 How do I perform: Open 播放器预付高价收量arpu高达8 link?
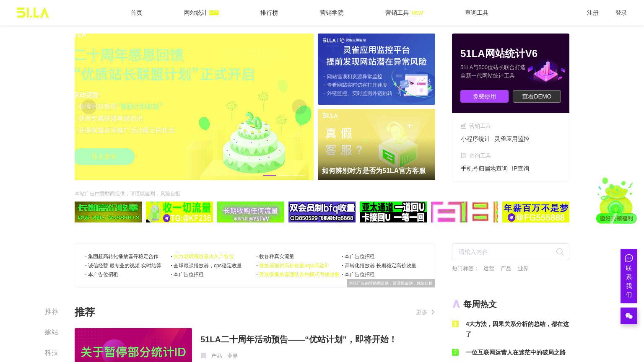coord(293,266)
